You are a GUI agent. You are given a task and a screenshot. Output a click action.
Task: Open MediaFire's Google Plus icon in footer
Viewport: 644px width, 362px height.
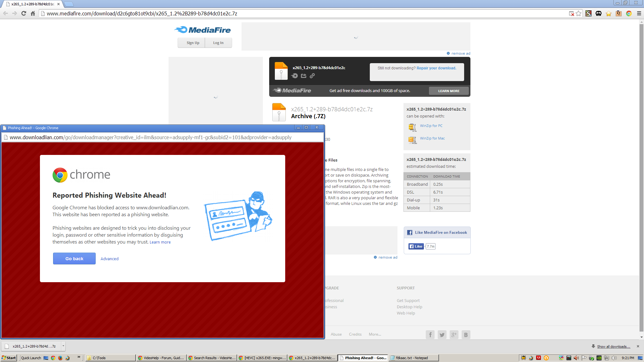point(454,335)
